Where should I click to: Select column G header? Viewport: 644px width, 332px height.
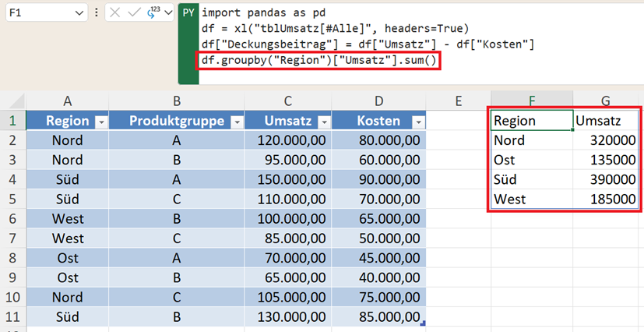(x=606, y=99)
